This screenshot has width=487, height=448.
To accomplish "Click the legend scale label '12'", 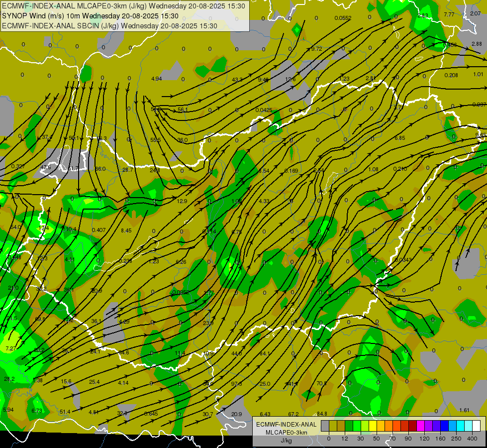I will 345,439.
